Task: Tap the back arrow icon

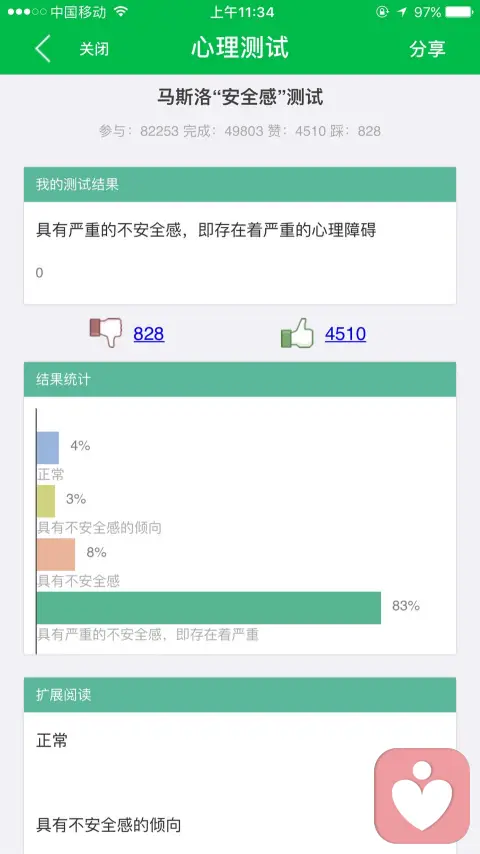Action: click(x=43, y=48)
